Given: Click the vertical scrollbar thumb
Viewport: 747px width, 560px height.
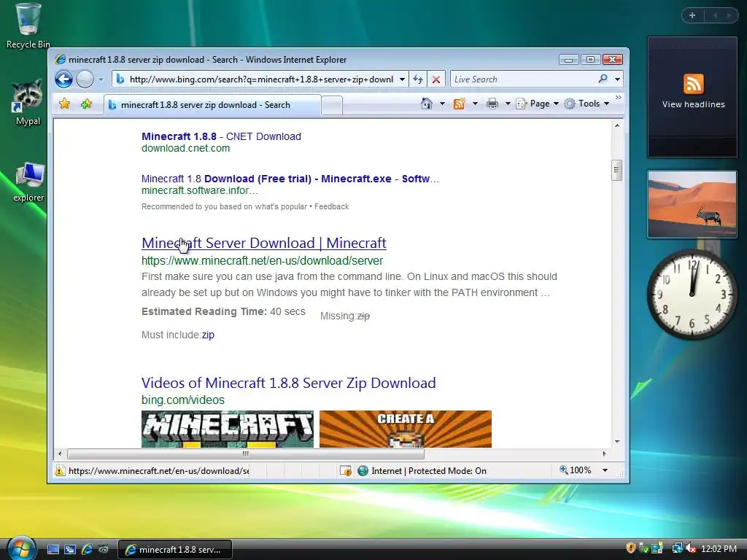Looking at the screenshot, I should tap(617, 170).
